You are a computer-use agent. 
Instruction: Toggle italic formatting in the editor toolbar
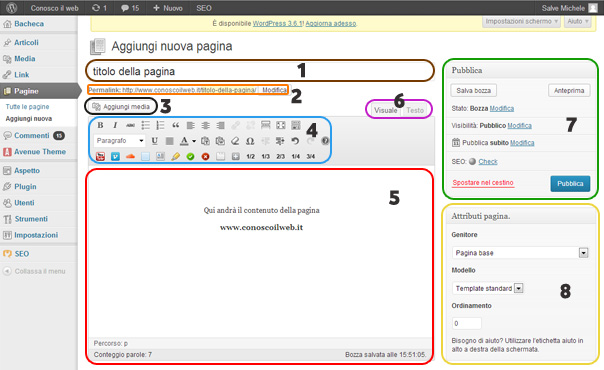115,125
